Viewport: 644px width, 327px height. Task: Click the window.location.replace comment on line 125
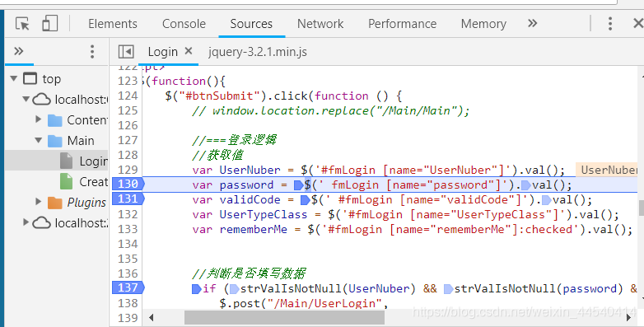pyautogui.click(x=330, y=110)
